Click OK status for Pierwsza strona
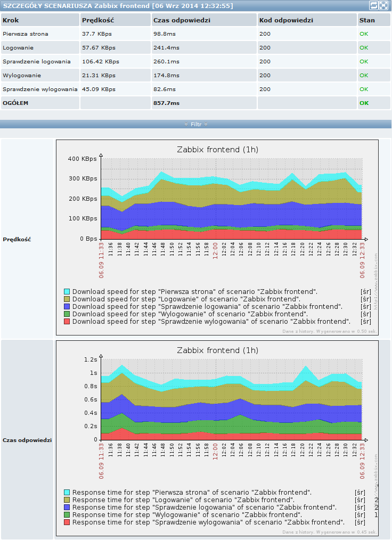This screenshot has width=392, height=540. pyautogui.click(x=364, y=34)
